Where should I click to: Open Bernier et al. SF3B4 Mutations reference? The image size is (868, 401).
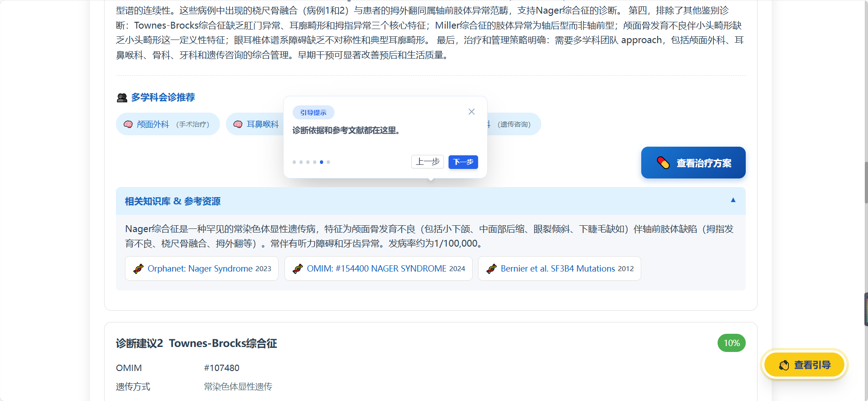pos(566,269)
